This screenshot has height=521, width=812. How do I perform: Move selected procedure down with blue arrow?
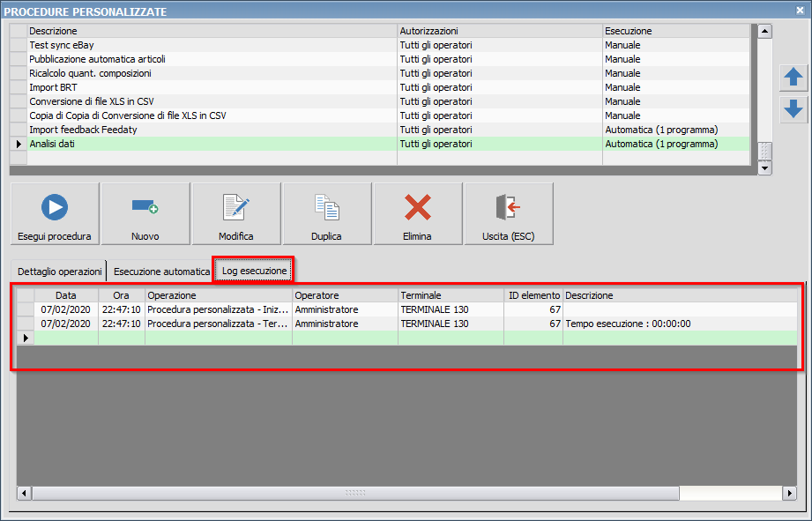pyautogui.click(x=793, y=109)
